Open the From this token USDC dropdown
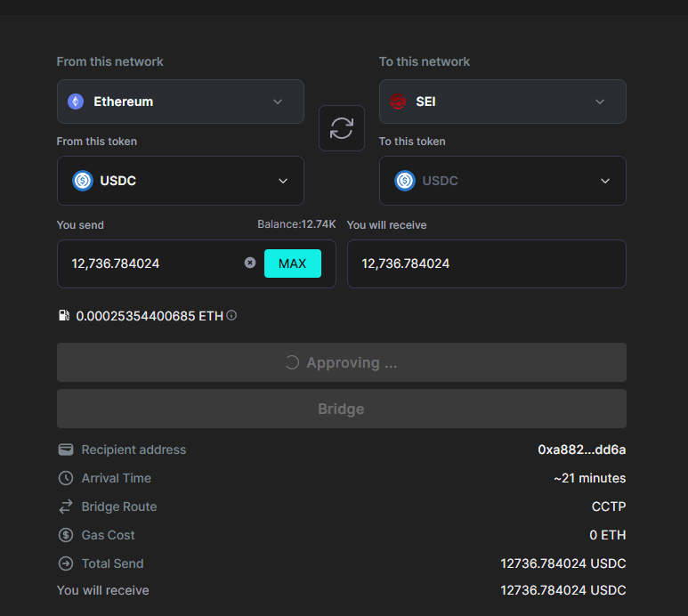The image size is (688, 616). 181,181
